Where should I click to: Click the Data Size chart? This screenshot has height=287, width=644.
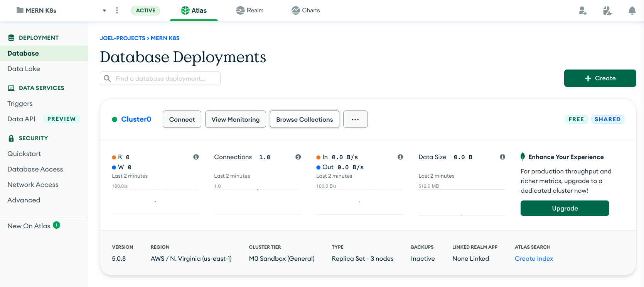pyautogui.click(x=462, y=202)
